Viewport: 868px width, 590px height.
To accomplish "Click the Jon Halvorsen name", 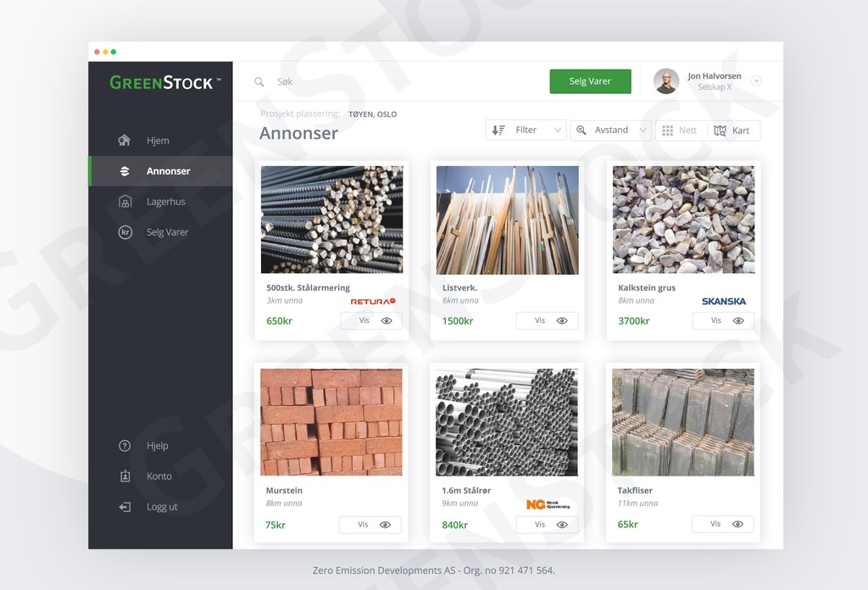I will [714, 75].
